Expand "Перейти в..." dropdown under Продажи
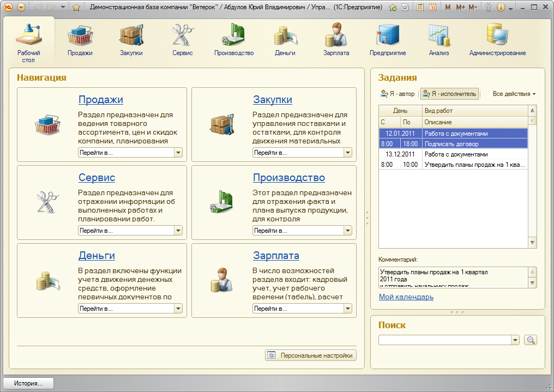The width and height of the screenshot is (554, 392). (178, 153)
